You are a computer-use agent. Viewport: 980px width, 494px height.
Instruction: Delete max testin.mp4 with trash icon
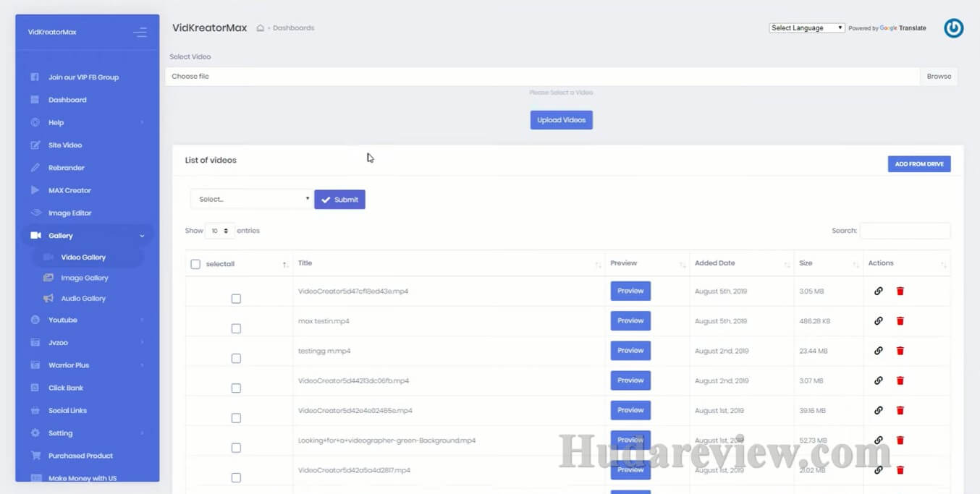point(900,320)
